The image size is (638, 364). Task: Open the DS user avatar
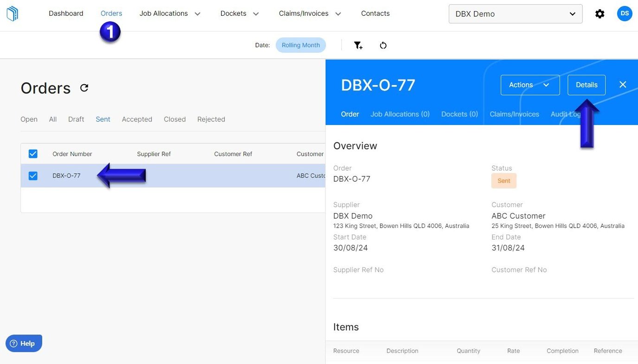coord(625,13)
